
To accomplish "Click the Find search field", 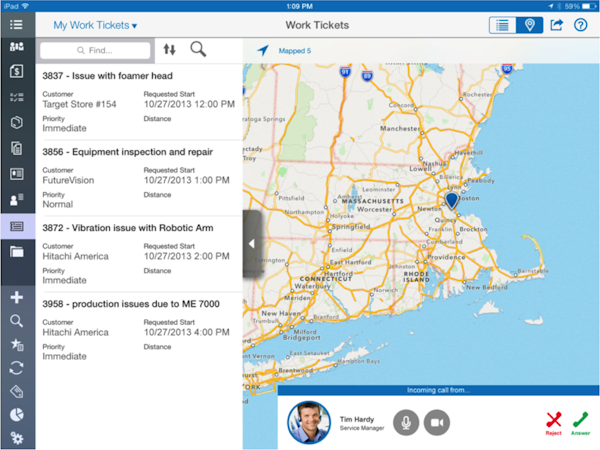I will click(96, 49).
